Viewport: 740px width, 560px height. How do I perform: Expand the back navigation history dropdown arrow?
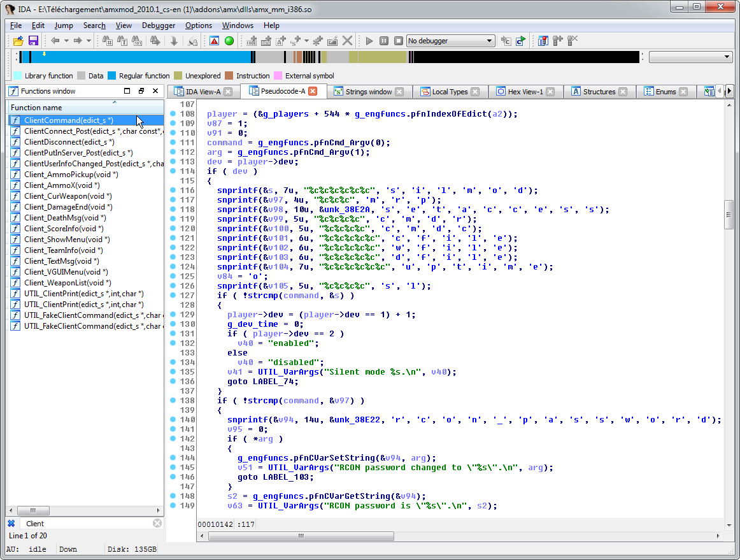tap(66, 41)
